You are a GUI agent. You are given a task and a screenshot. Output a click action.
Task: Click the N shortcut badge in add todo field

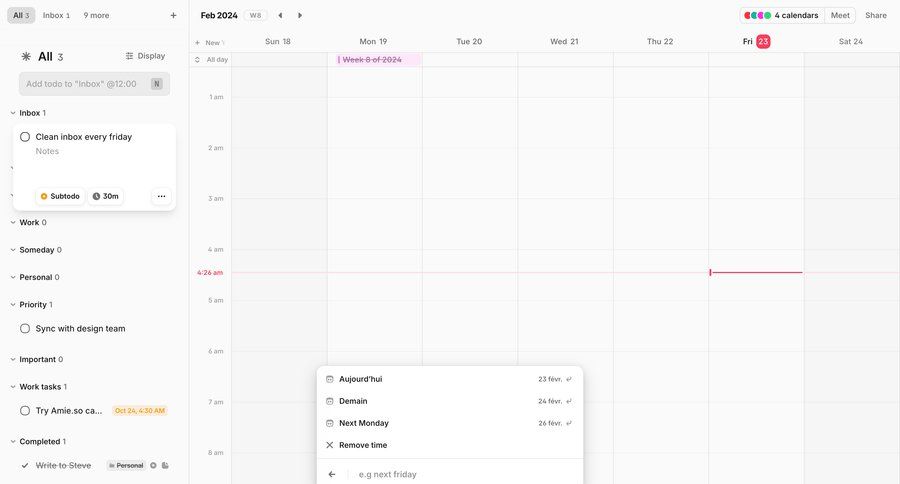tap(157, 84)
